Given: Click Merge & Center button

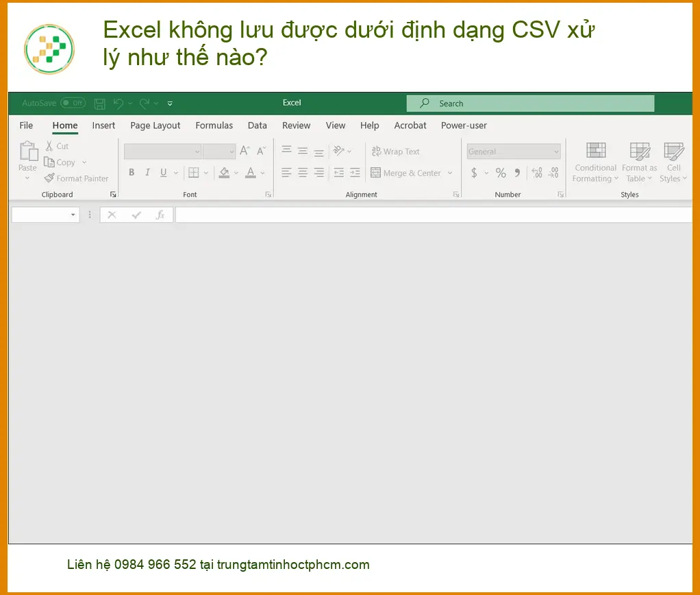Looking at the screenshot, I should [x=405, y=173].
